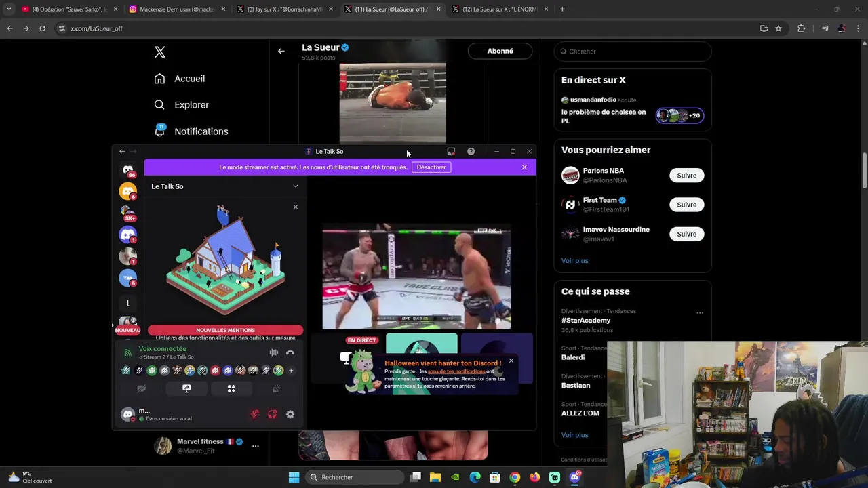Viewport: 868px width, 488px height.
Task: Click the Rechercher taskbar search box
Action: [x=354, y=477]
